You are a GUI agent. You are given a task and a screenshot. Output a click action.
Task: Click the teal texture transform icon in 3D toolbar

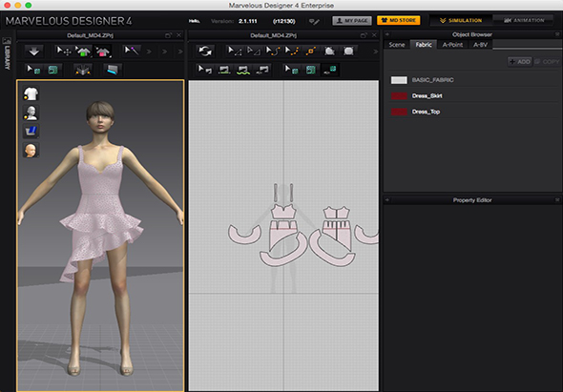[x=53, y=70]
